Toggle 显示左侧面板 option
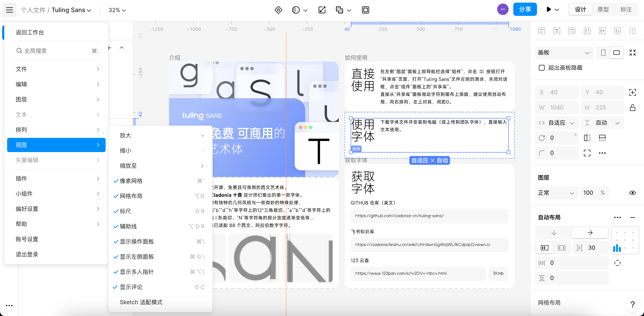Image resolution: width=644 pixels, height=316 pixels. click(x=161, y=257)
